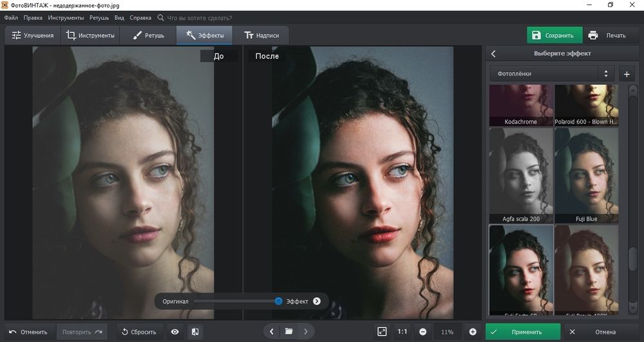The width and height of the screenshot is (644, 342).
Task: Open the Улучшения tab
Action: click(33, 35)
